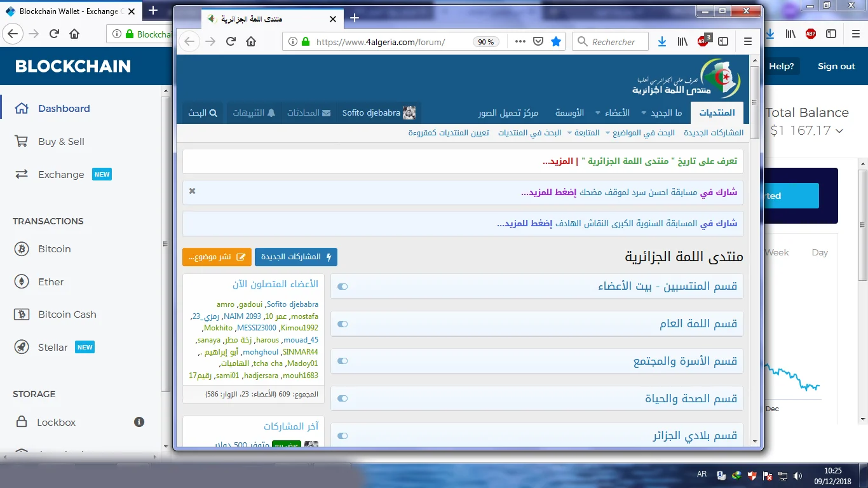Reload the 4algeria forum page
This screenshot has width=868, height=488.
231,41
